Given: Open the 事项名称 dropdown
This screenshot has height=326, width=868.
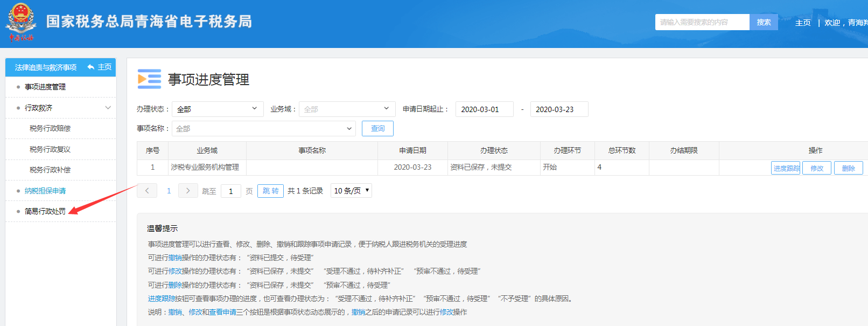Looking at the screenshot, I should 263,129.
